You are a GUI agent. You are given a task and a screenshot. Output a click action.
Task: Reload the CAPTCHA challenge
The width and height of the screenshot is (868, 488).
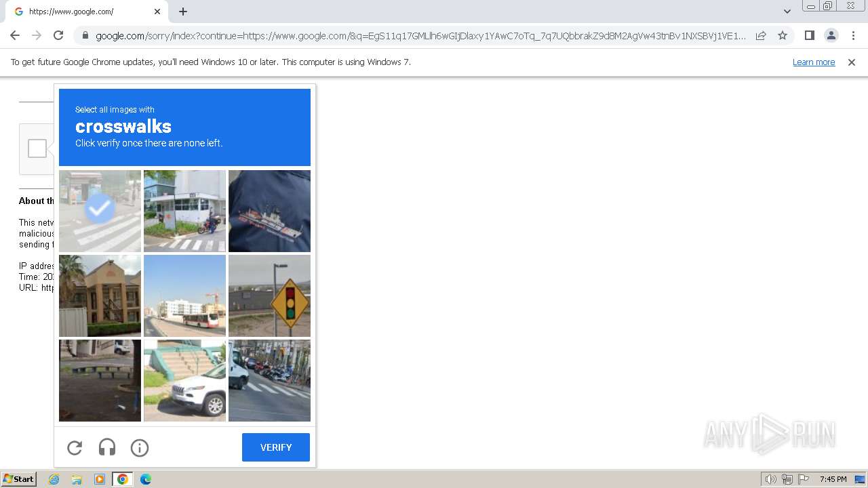(75, 447)
